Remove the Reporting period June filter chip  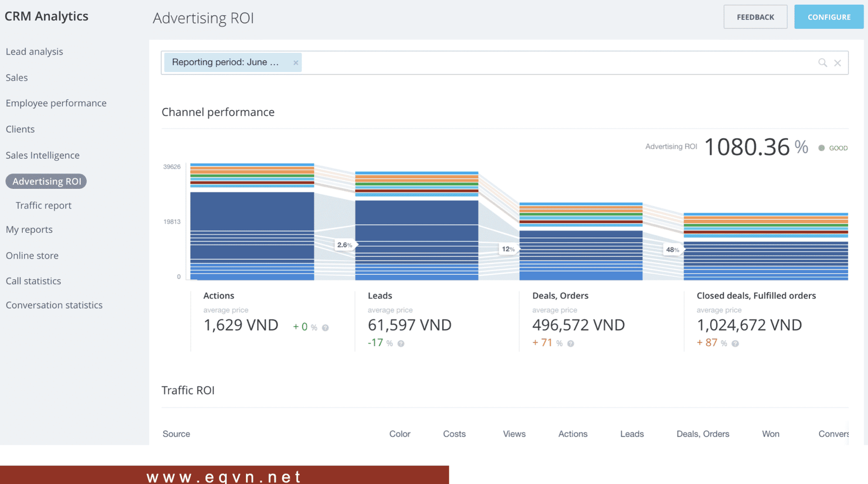click(x=296, y=63)
